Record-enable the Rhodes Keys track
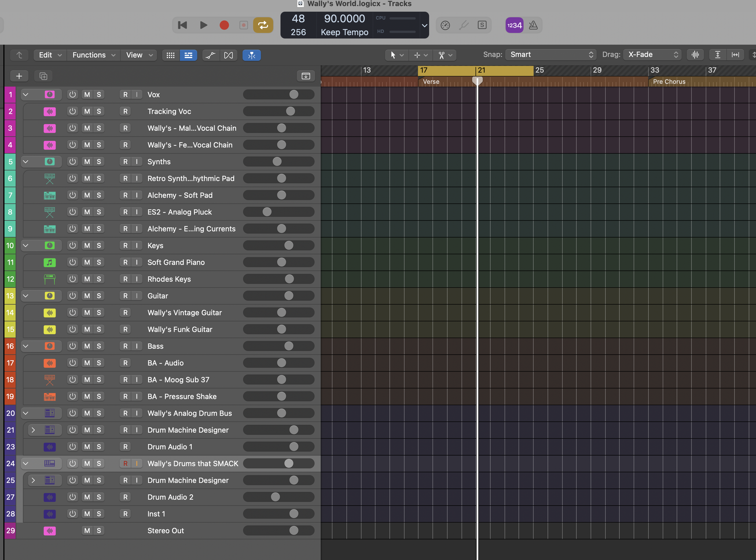Viewport: 756px width, 560px height. tap(125, 279)
